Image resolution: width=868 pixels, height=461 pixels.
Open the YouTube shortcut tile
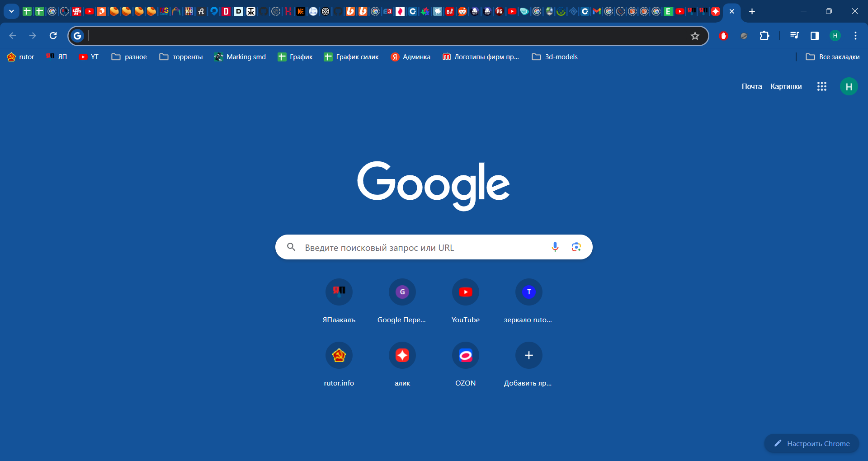(x=466, y=301)
